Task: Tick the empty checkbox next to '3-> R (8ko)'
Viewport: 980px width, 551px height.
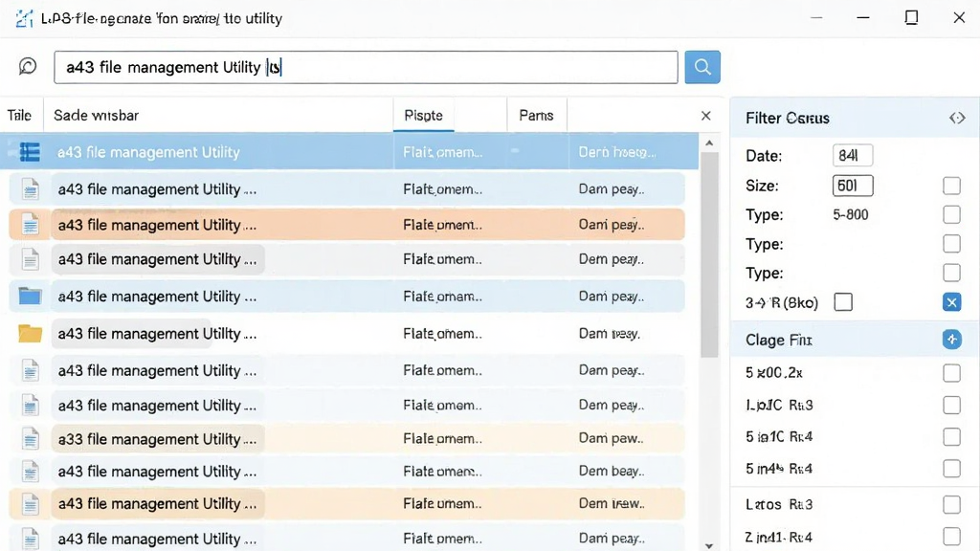Action: coord(843,302)
